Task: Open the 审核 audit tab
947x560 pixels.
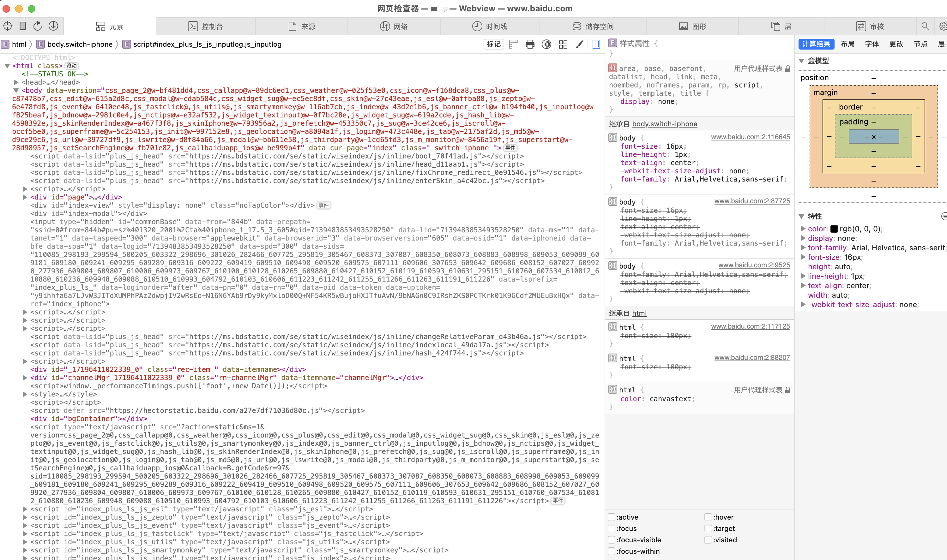Action: coord(870,26)
